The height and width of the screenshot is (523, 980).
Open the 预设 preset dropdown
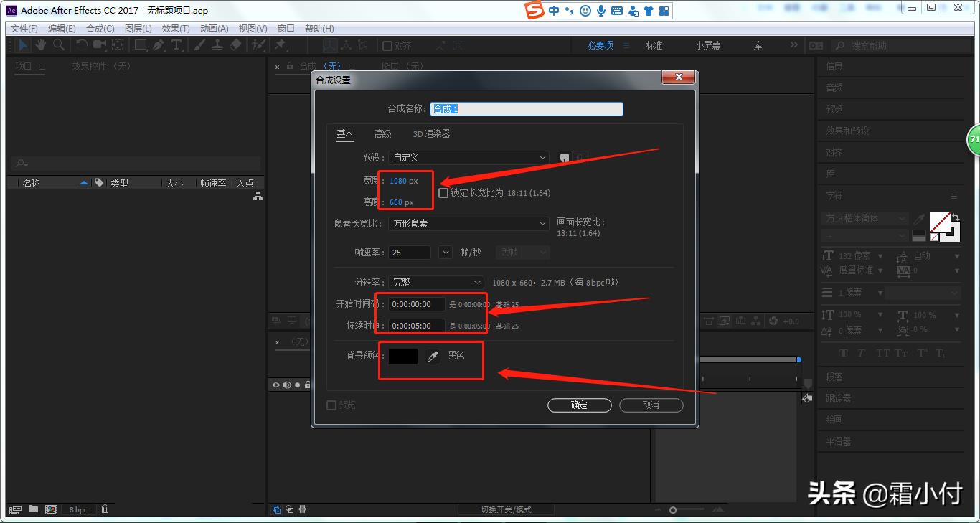(470, 158)
